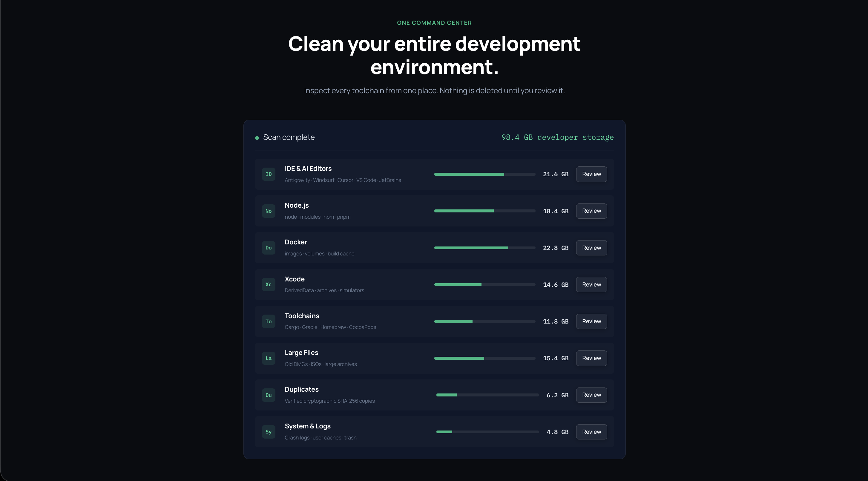Click Review in the Xcode row

[x=591, y=284]
